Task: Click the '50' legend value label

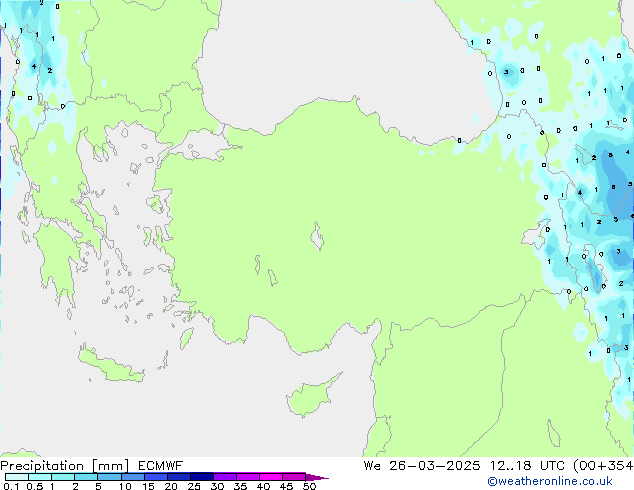Action: click(x=309, y=486)
